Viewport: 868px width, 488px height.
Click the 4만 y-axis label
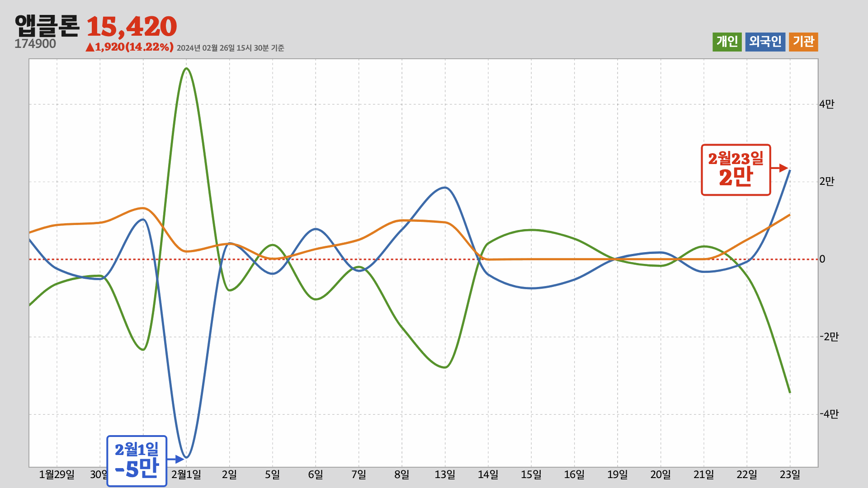pos(827,104)
